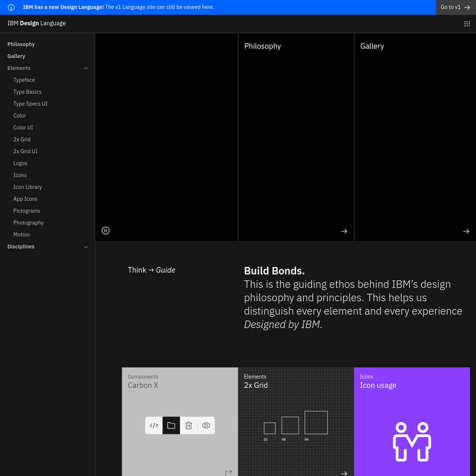Click the launch icon on Carbon X card
The width and height of the screenshot is (476, 476).
228,473
